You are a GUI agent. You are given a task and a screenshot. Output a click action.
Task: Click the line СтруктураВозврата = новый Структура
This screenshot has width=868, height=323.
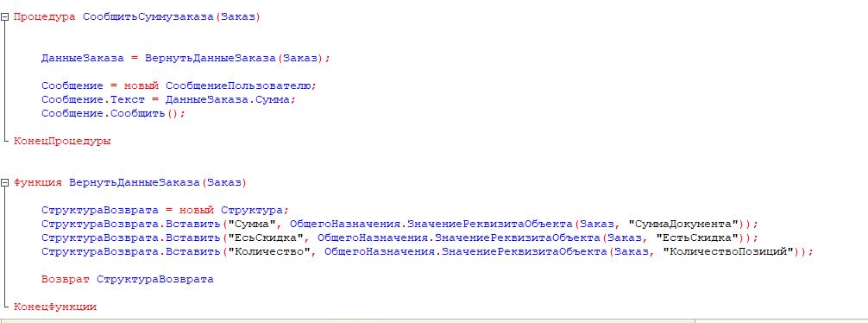pos(165,210)
